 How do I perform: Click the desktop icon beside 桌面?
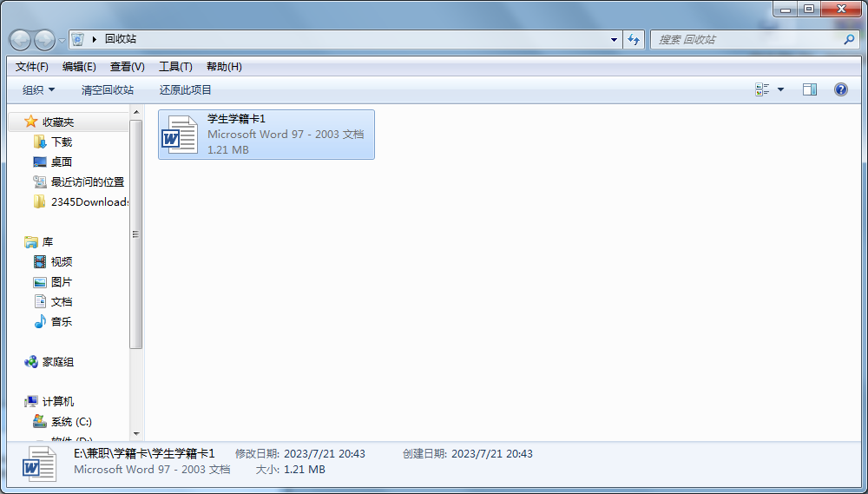pyautogui.click(x=40, y=162)
